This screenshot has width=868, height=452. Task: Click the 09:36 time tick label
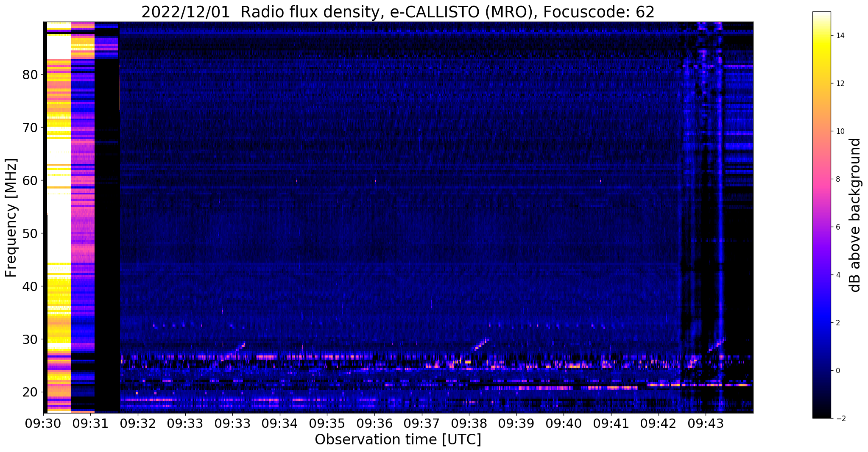(374, 423)
